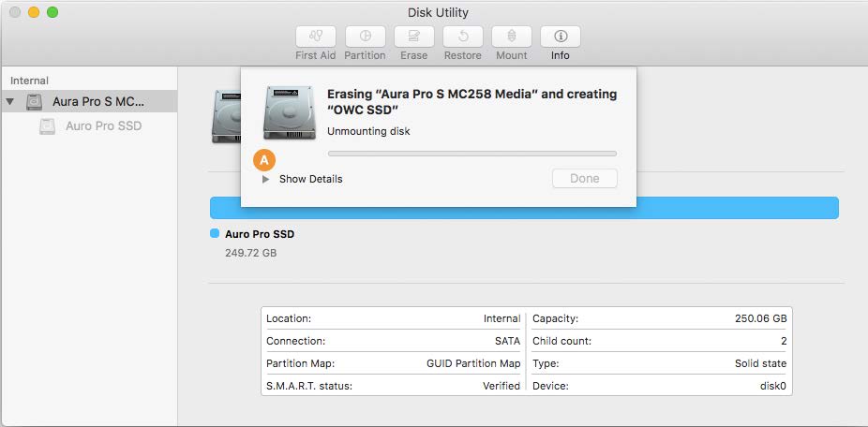Click the 249.72 GB size text
868x427 pixels.
point(251,254)
